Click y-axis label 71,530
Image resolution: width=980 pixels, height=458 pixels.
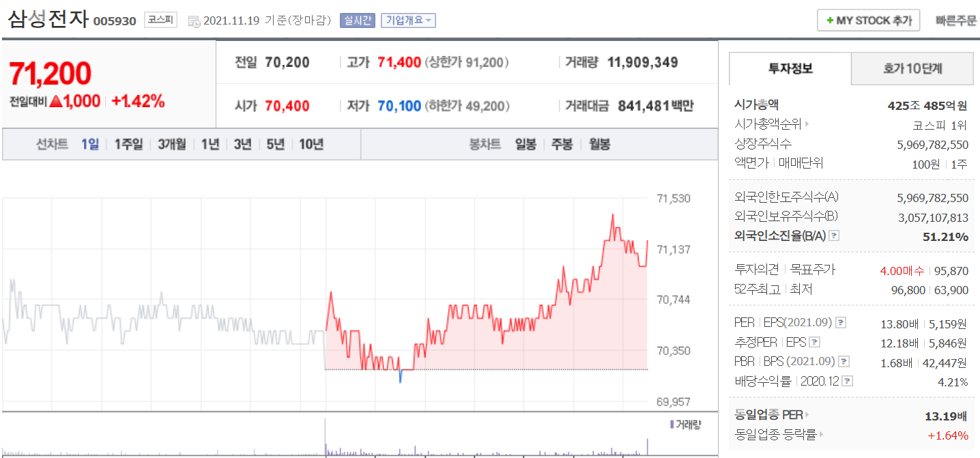click(674, 199)
